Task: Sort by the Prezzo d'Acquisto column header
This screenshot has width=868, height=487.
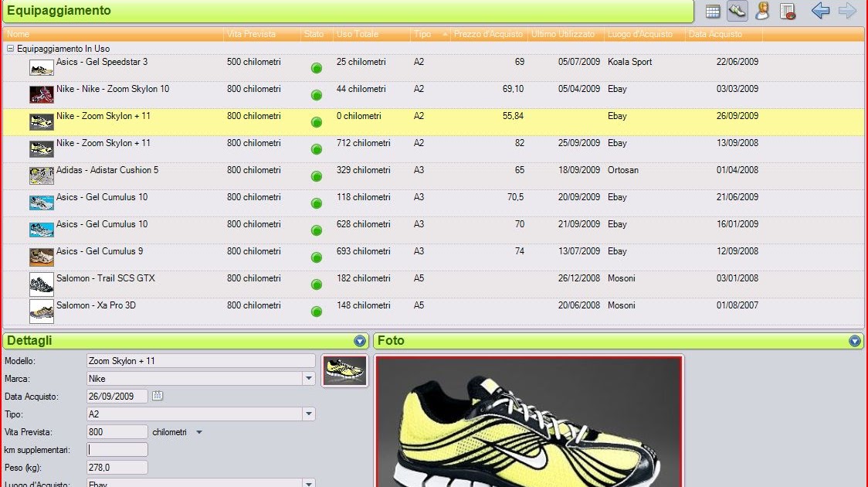Action: (489, 34)
